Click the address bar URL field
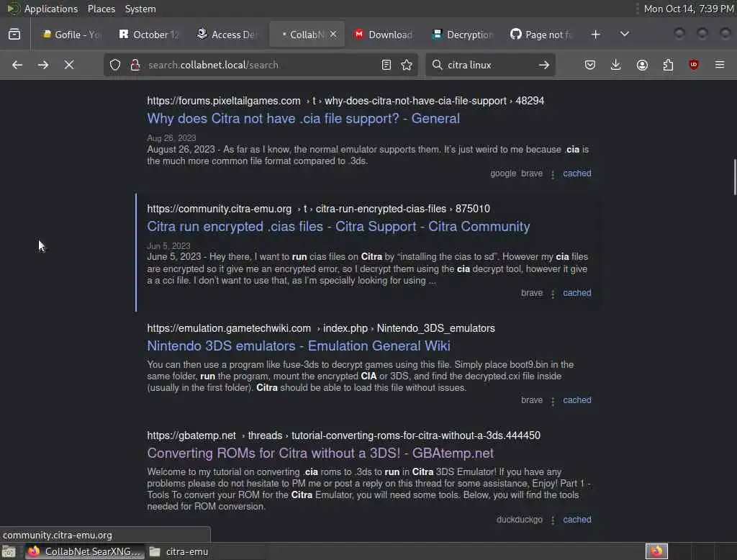The image size is (737, 560). [261, 65]
